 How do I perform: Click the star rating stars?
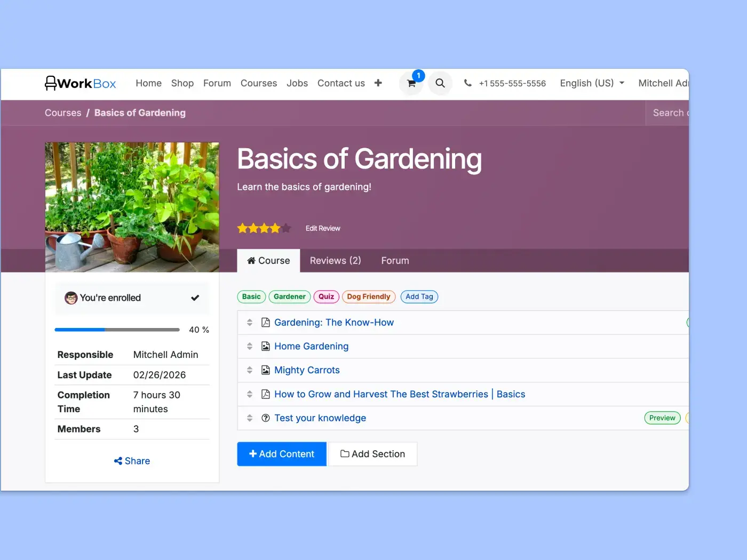click(x=264, y=228)
